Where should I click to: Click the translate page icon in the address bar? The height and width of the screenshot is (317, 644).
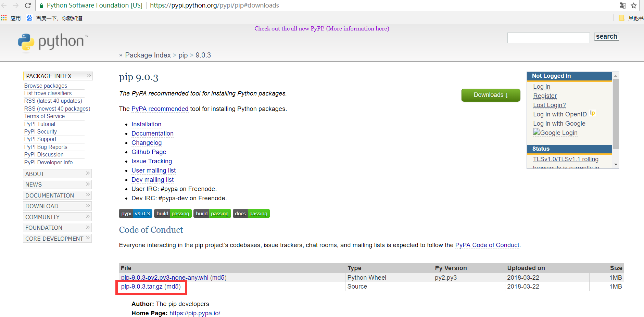point(623,5)
